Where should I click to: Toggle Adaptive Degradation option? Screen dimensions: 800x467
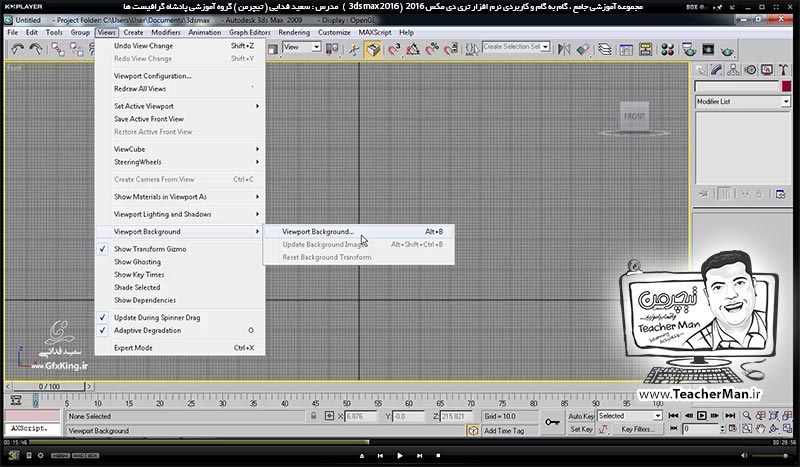point(181,330)
